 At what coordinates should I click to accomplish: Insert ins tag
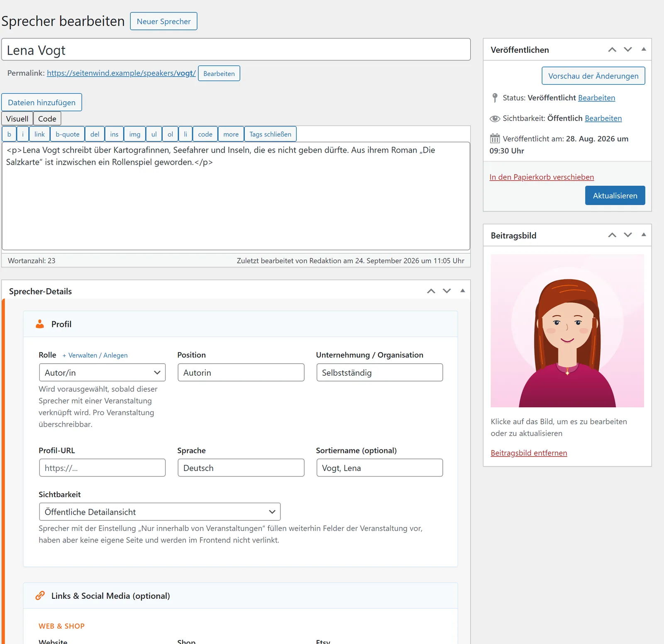tap(114, 134)
